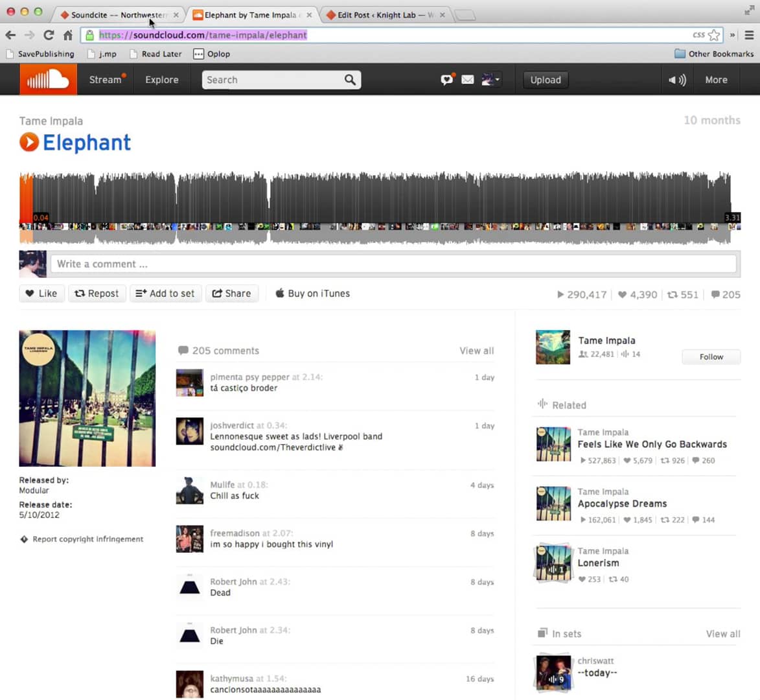Click the Tame Impala artist name above title
The image size is (760, 700).
[x=51, y=121]
